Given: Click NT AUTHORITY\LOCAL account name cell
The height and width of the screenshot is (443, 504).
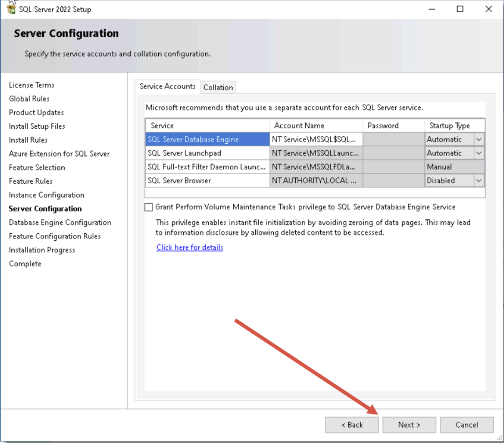Looking at the screenshot, I should point(316,181).
